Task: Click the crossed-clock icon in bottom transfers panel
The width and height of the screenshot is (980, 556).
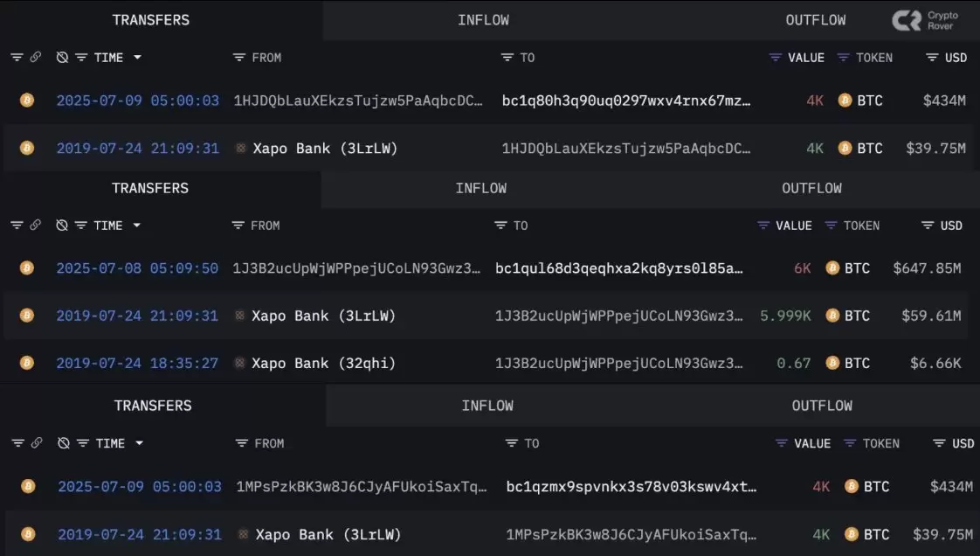Action: [63, 443]
